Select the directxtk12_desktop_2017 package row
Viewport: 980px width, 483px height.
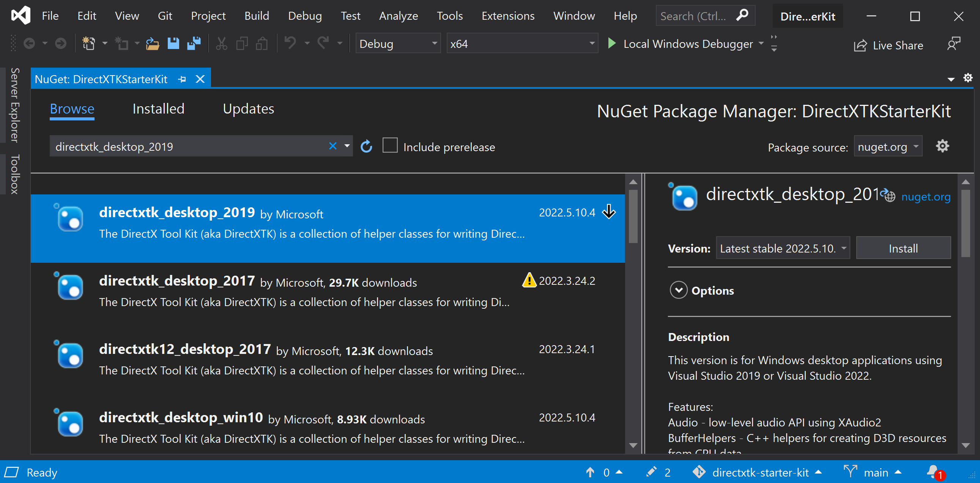[x=328, y=365]
